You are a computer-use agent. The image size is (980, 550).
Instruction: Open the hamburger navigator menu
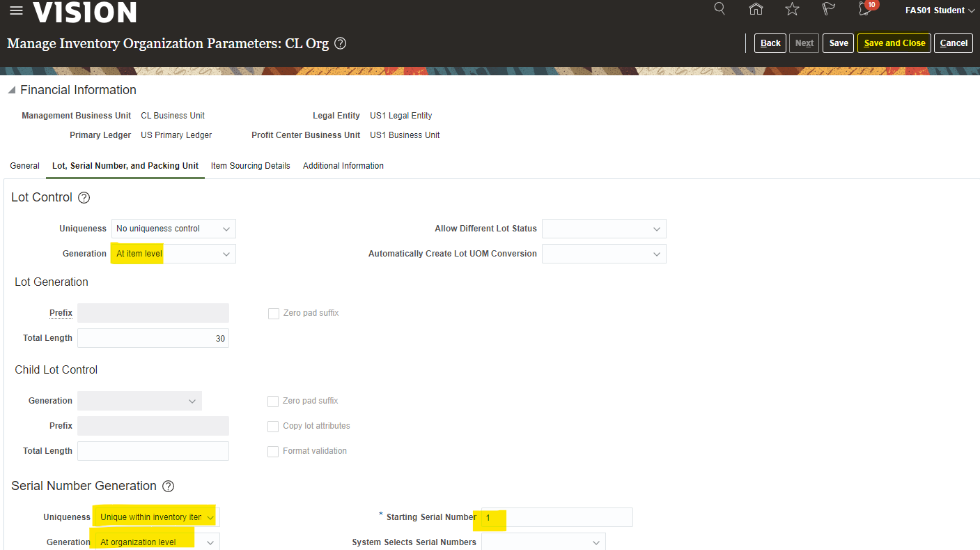(x=16, y=10)
